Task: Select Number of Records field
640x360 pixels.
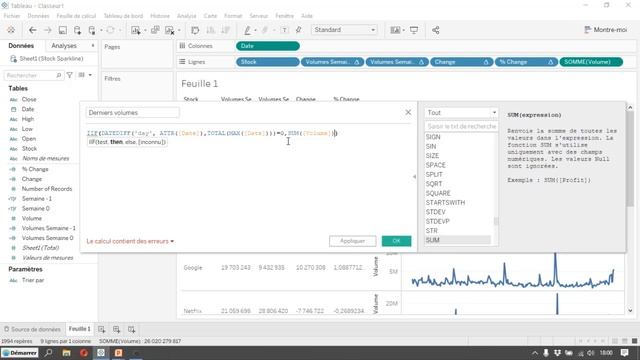Action: [x=47, y=189]
